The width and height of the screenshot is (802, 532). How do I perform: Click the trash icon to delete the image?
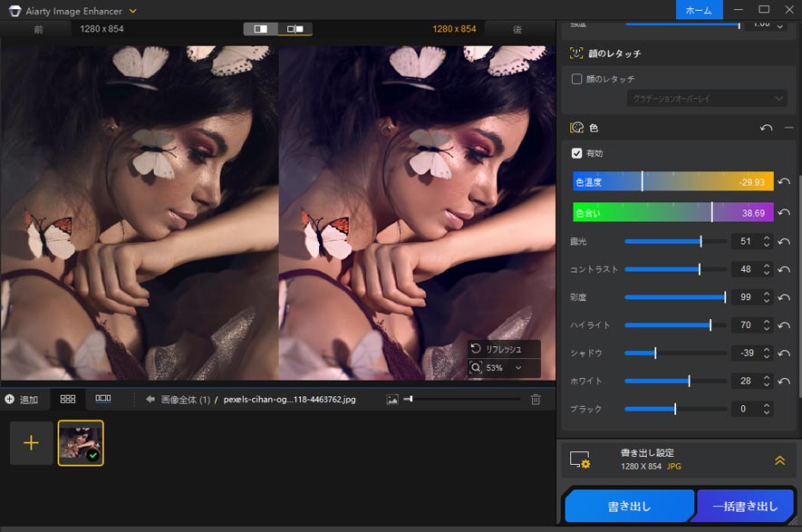[x=536, y=399]
